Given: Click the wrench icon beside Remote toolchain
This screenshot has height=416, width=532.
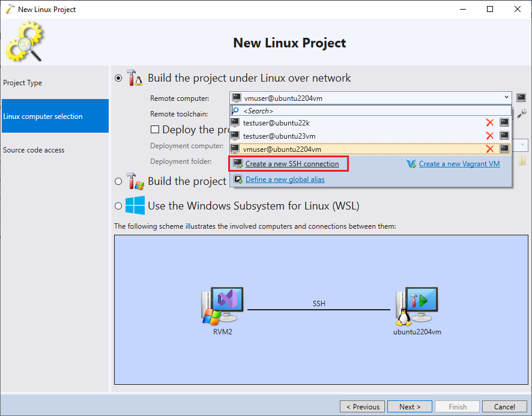Looking at the screenshot, I should [522, 113].
